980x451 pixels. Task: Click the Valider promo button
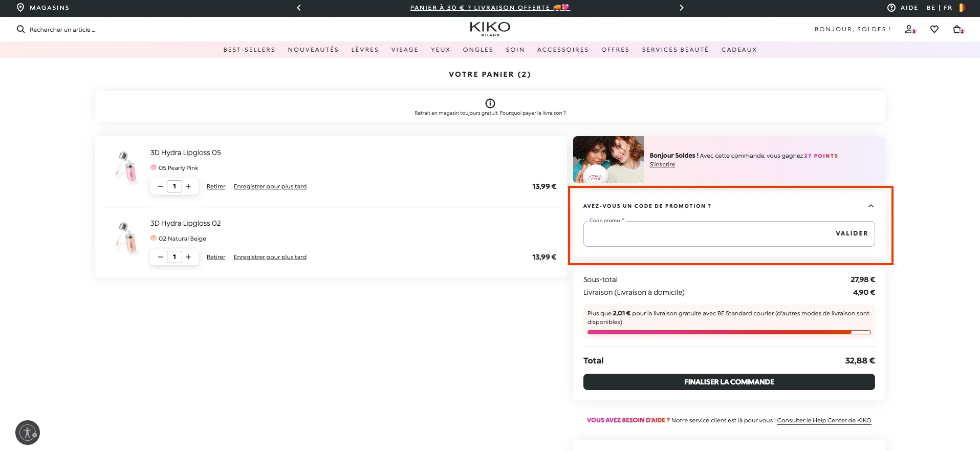click(x=852, y=233)
